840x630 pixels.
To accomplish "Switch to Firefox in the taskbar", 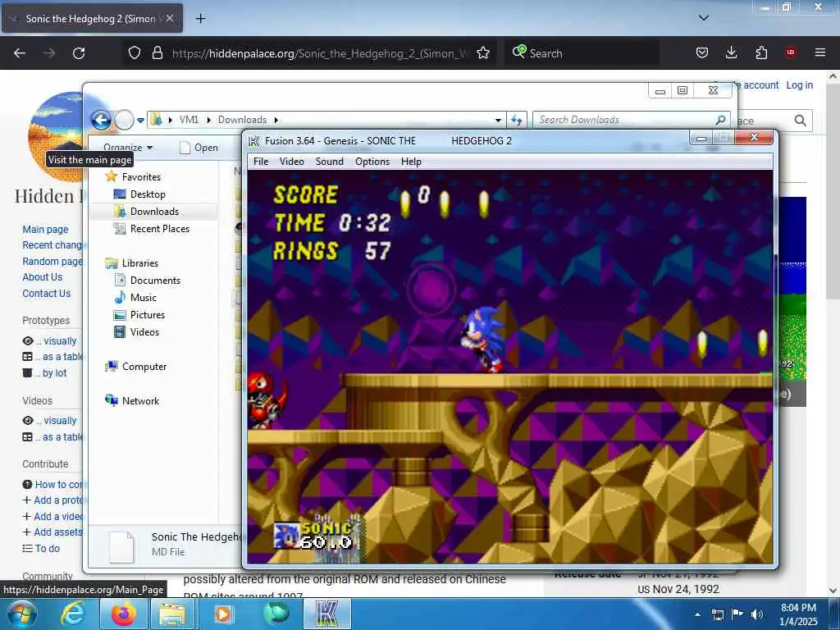I will (x=123, y=614).
